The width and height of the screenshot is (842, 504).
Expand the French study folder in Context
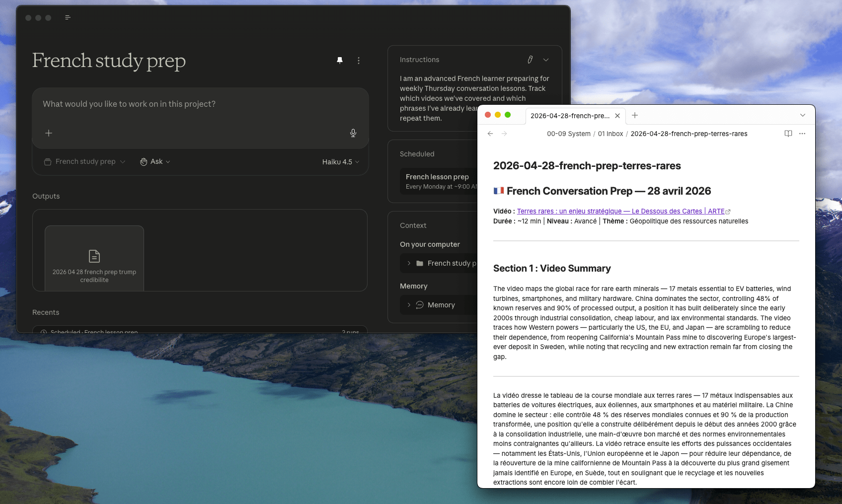[409, 263]
